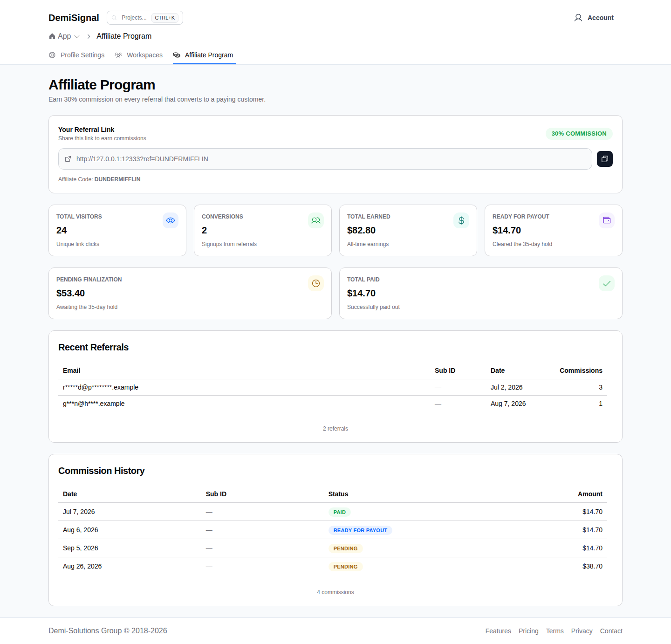Viewport: 671px width, 644px height.
Task: Open the Projects search box
Action: (145, 18)
